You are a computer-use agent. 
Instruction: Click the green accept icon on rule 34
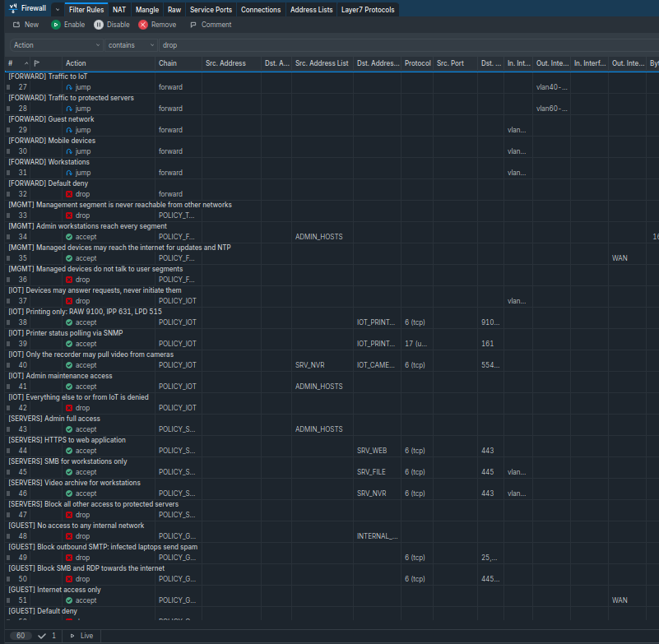[x=69, y=237]
